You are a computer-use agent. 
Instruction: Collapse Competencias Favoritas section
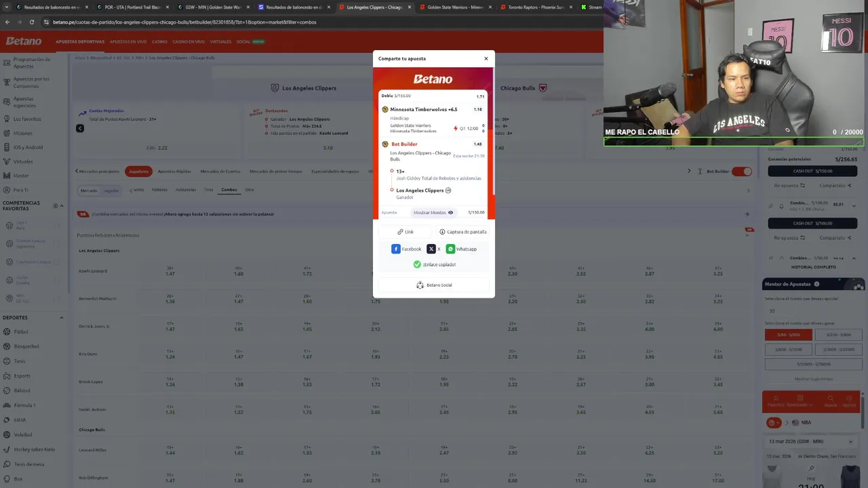click(61, 205)
